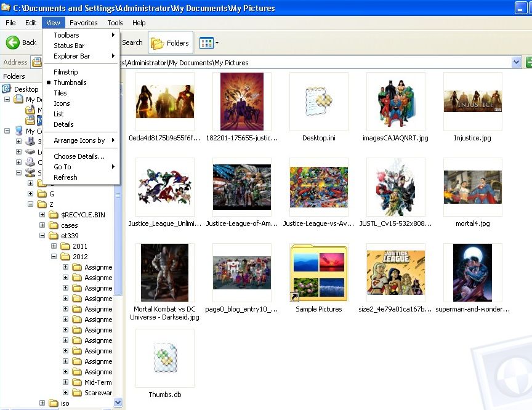Select List view option
532x410 pixels.
point(81,114)
